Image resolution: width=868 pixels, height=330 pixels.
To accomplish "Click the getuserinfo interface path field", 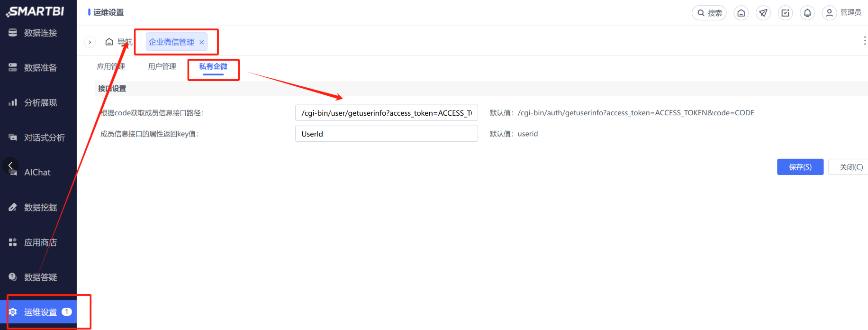I will [387, 113].
